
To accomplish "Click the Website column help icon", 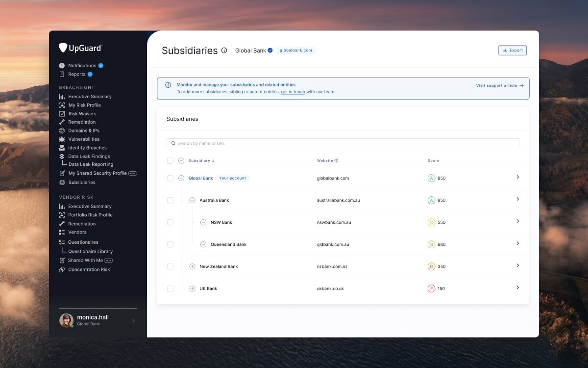I will point(336,161).
